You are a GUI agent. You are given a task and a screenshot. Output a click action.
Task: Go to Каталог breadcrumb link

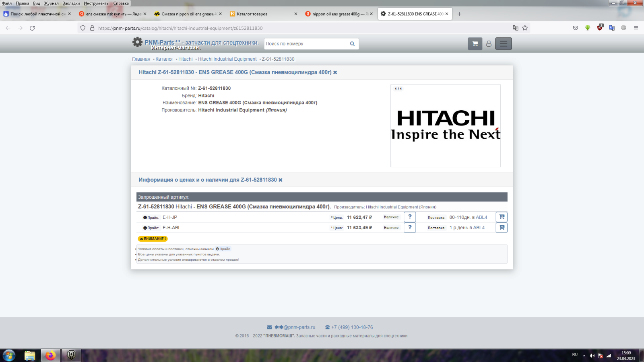[164, 59]
